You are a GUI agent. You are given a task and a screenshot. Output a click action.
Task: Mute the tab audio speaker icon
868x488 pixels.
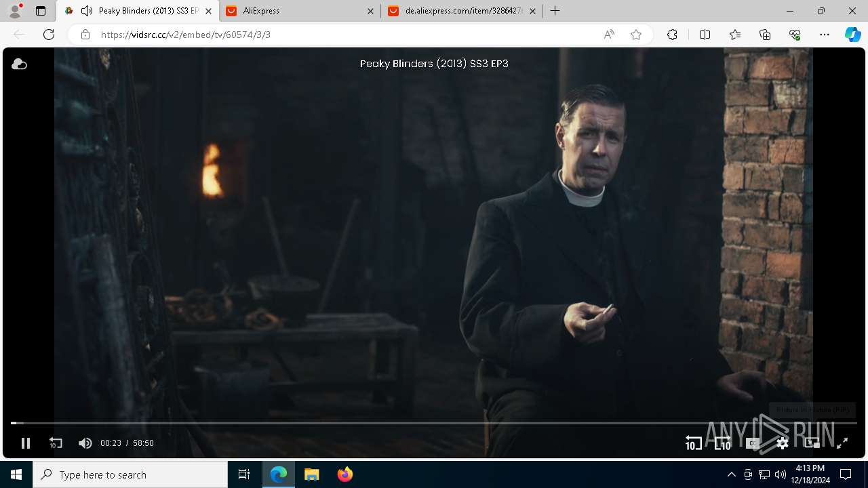(87, 11)
